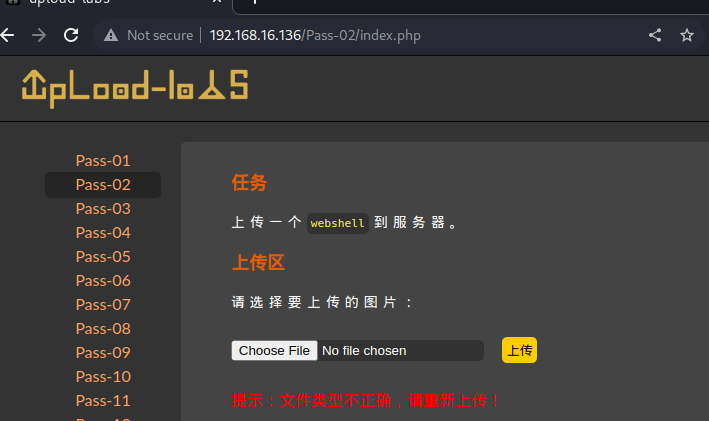
Task: Click the share icon in address bar
Action: [655, 35]
